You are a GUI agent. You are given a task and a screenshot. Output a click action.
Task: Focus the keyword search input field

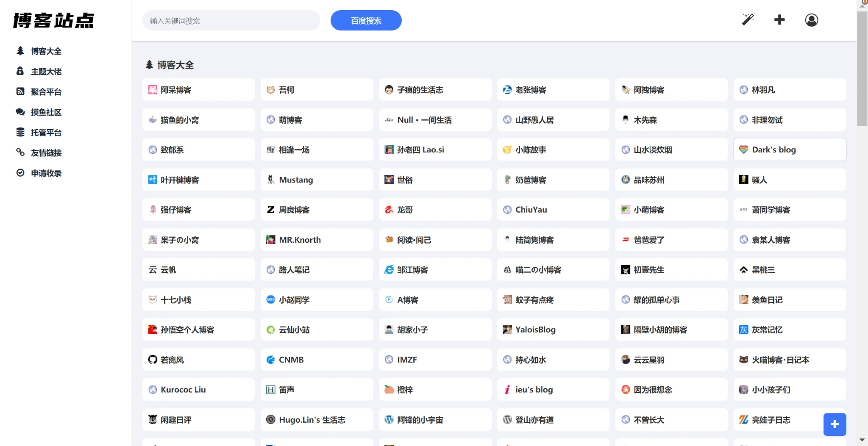[x=231, y=21]
